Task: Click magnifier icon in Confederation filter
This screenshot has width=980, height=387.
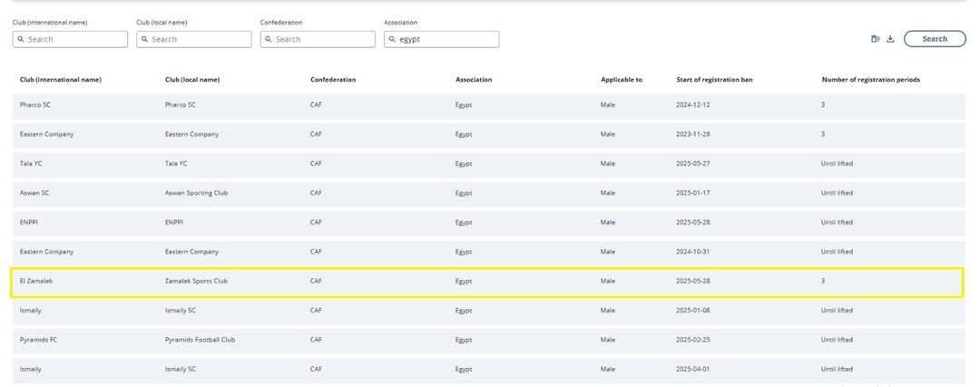Action: click(269, 40)
